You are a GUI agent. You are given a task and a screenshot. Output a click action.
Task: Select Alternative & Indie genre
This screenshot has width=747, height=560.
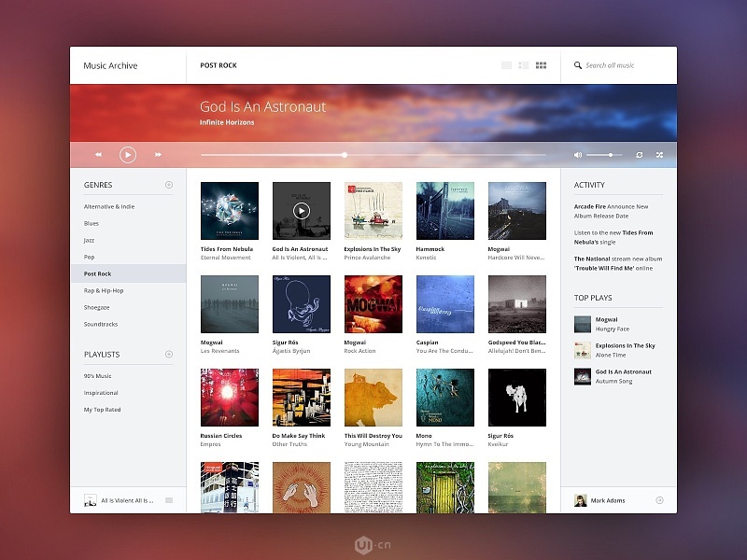click(x=109, y=206)
